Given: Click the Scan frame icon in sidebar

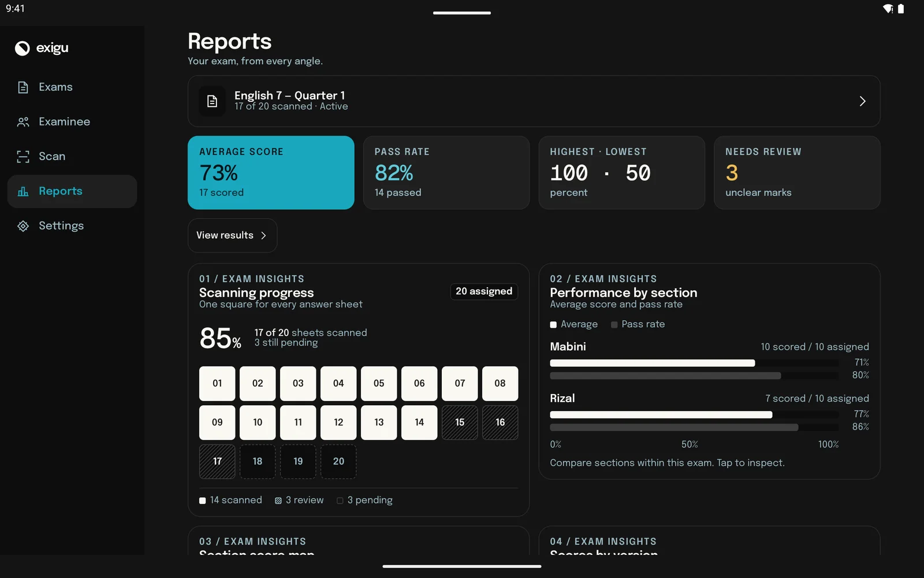Looking at the screenshot, I should pyautogui.click(x=23, y=157).
